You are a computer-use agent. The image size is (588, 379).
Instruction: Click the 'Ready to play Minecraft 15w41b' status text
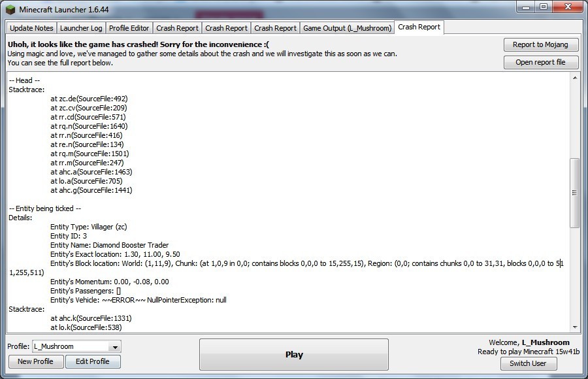(x=529, y=352)
